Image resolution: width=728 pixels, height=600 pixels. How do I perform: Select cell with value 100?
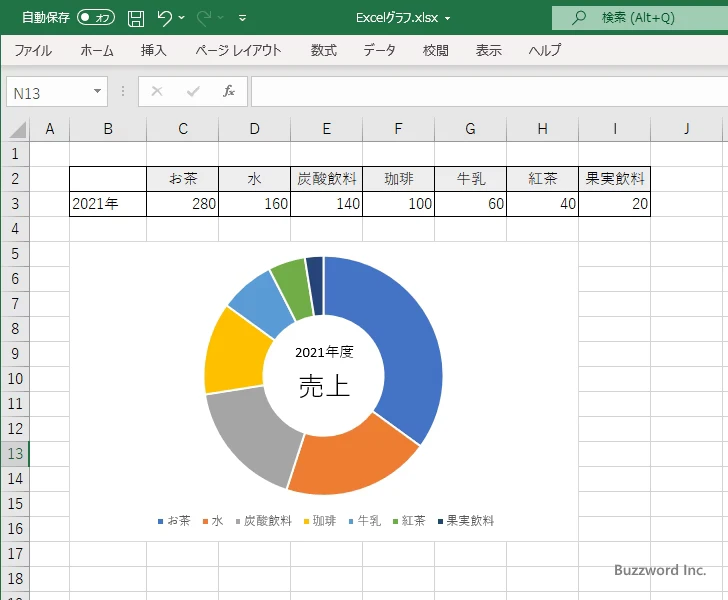(x=398, y=204)
